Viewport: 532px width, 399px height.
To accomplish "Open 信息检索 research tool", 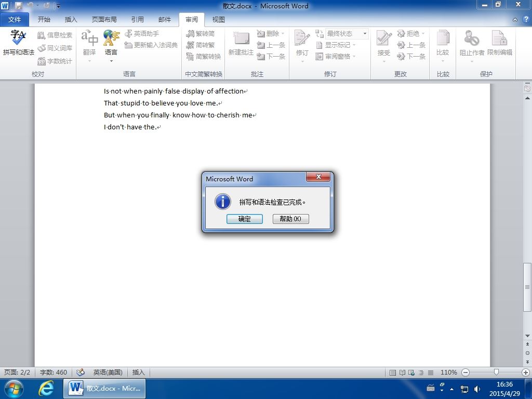I will click(x=55, y=35).
